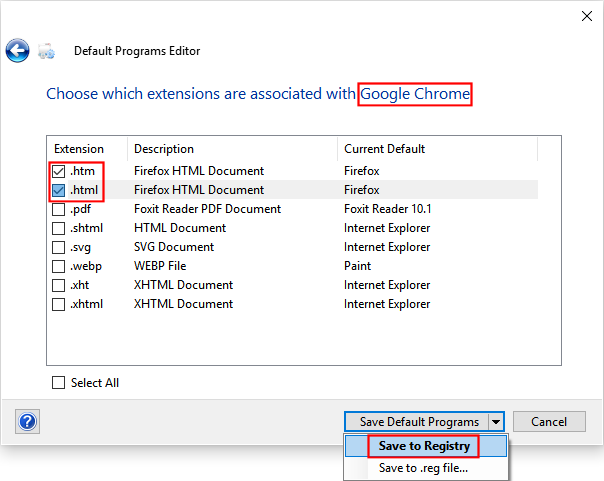Enable the .pdf extension checkbox
This screenshot has width=604, height=481.
[59, 209]
